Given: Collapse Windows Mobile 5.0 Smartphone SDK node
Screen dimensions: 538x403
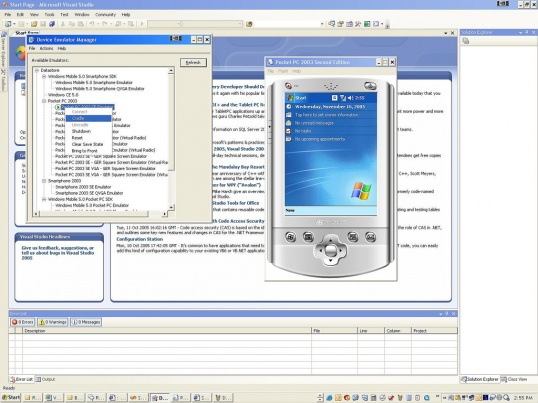Looking at the screenshot, I should (44, 76).
